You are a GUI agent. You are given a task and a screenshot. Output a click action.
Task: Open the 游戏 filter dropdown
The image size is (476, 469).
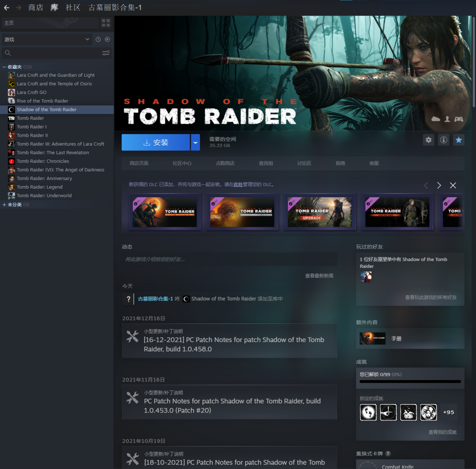click(x=47, y=39)
